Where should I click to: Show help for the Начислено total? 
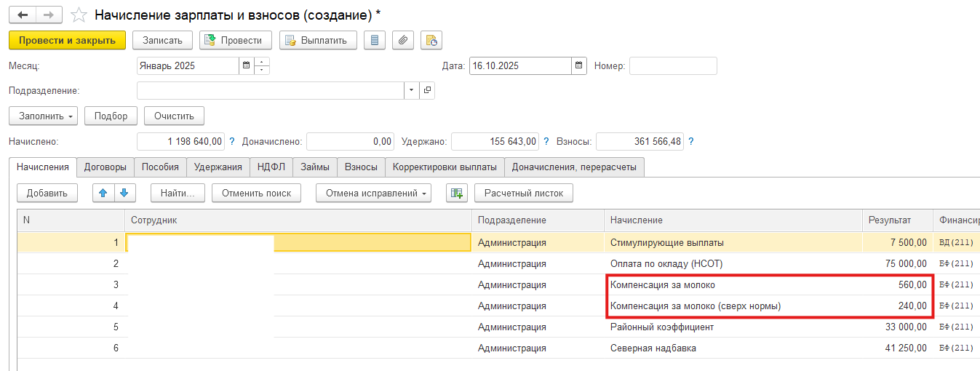232,142
